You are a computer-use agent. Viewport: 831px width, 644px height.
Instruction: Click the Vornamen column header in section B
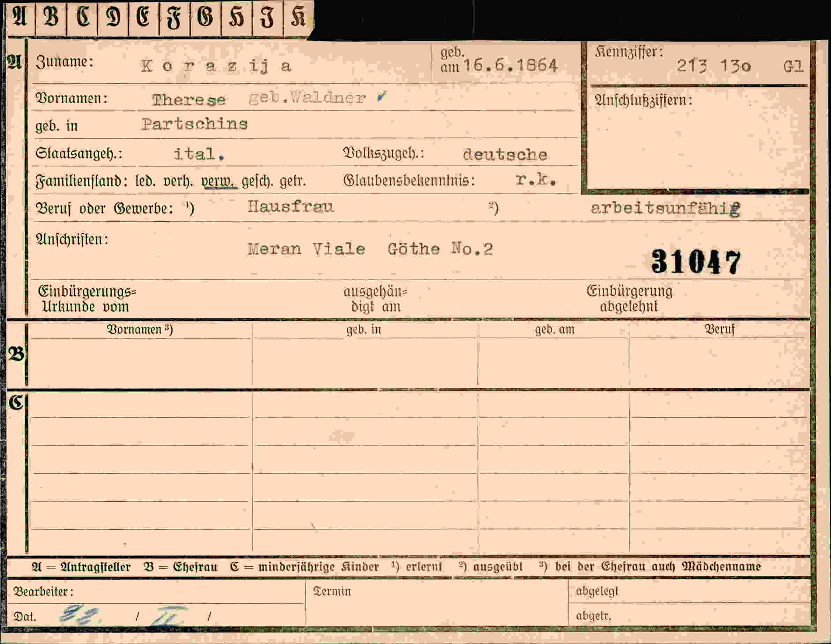point(140,329)
